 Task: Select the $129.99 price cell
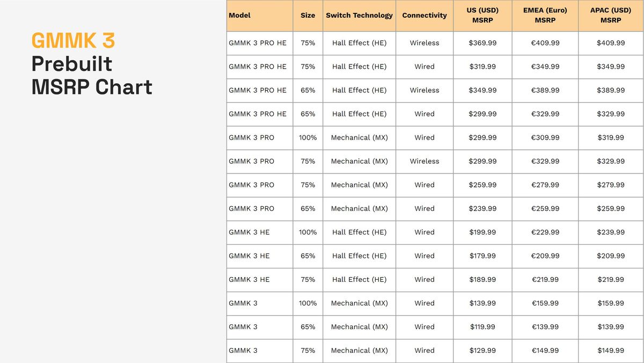pyautogui.click(x=482, y=350)
